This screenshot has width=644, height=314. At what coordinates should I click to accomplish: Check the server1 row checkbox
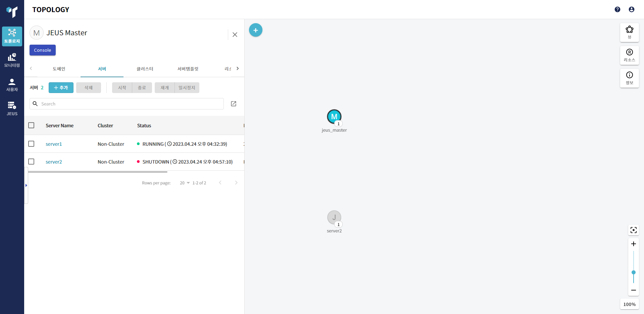[x=31, y=144]
